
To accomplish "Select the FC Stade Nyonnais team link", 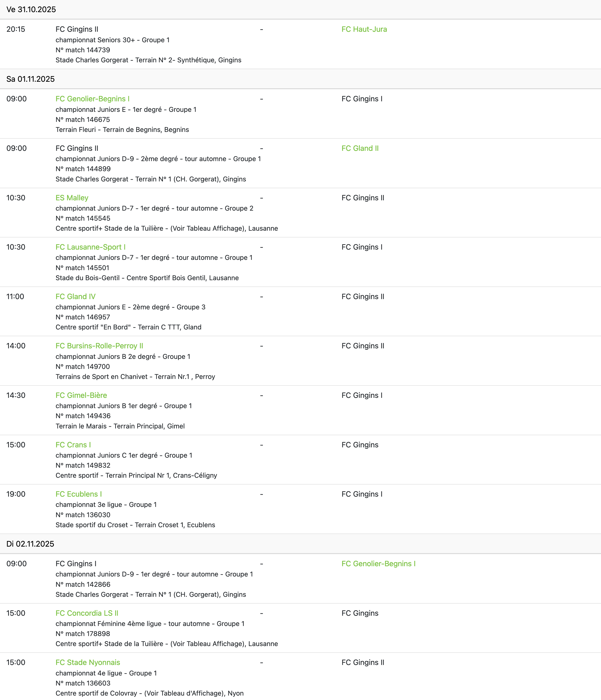I will [88, 662].
